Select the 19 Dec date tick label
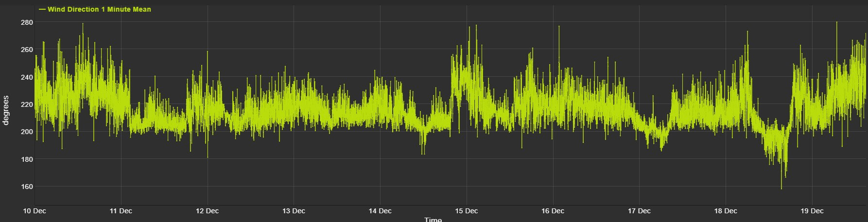Image resolution: width=868 pixels, height=222 pixels. coord(812,211)
